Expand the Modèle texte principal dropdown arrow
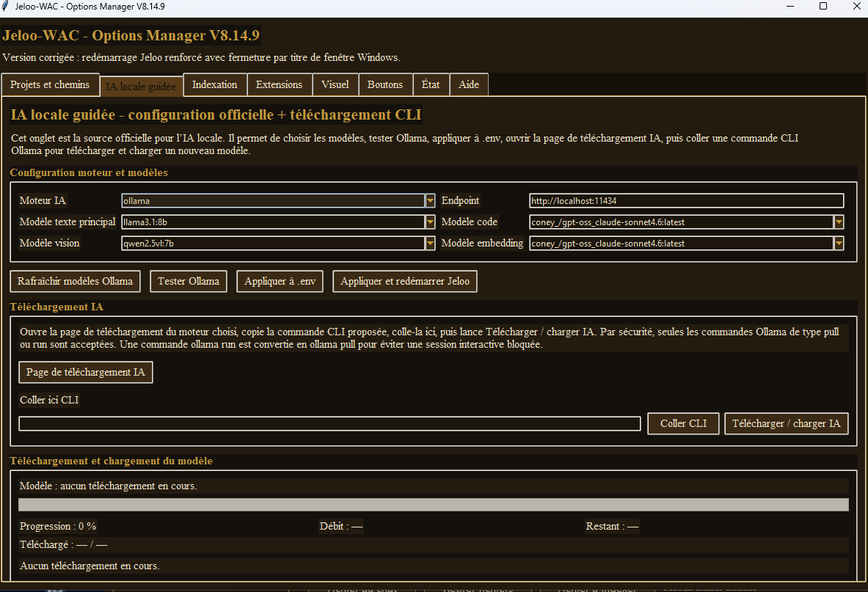868x592 pixels. [430, 222]
